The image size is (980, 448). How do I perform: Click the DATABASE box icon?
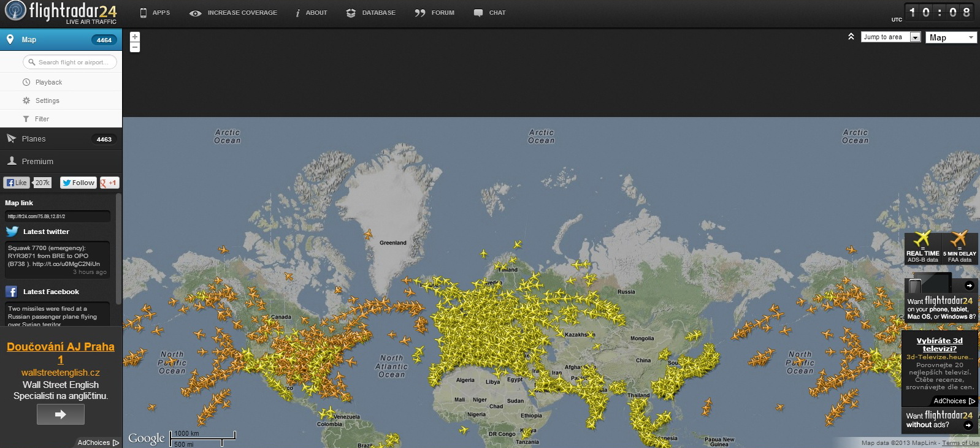pyautogui.click(x=351, y=13)
